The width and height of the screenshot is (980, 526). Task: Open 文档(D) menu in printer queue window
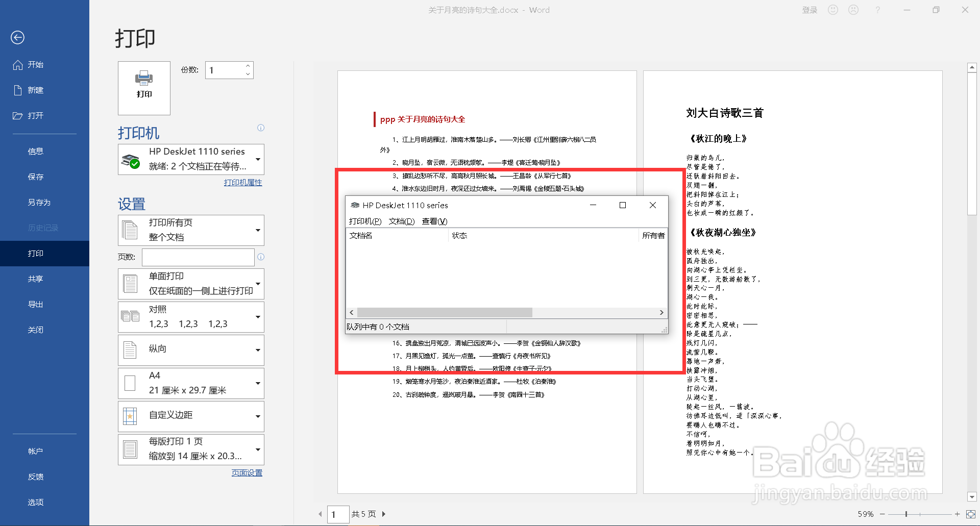[402, 221]
